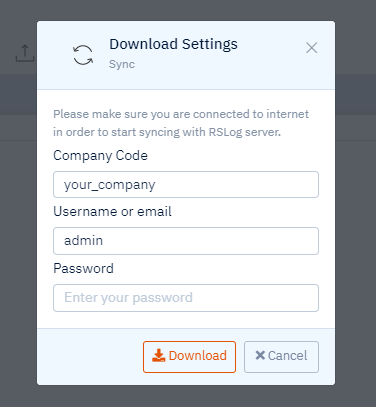The image size is (376, 407).
Task: Close the Download Settings dialog via X
Action: 312,48
